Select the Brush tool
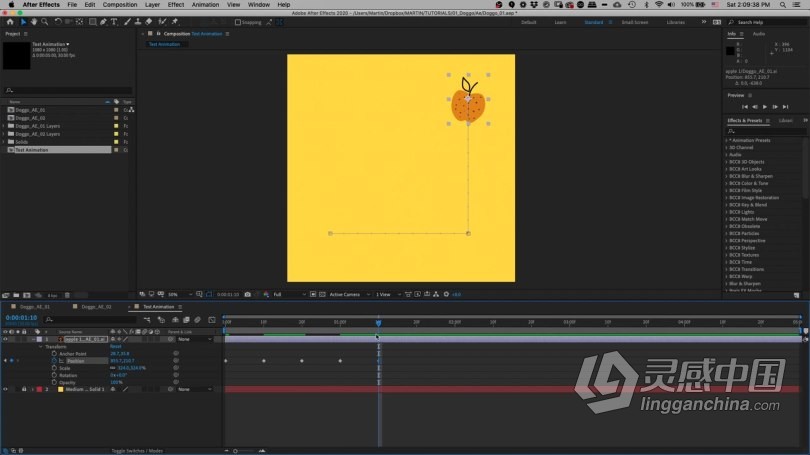 point(127,22)
